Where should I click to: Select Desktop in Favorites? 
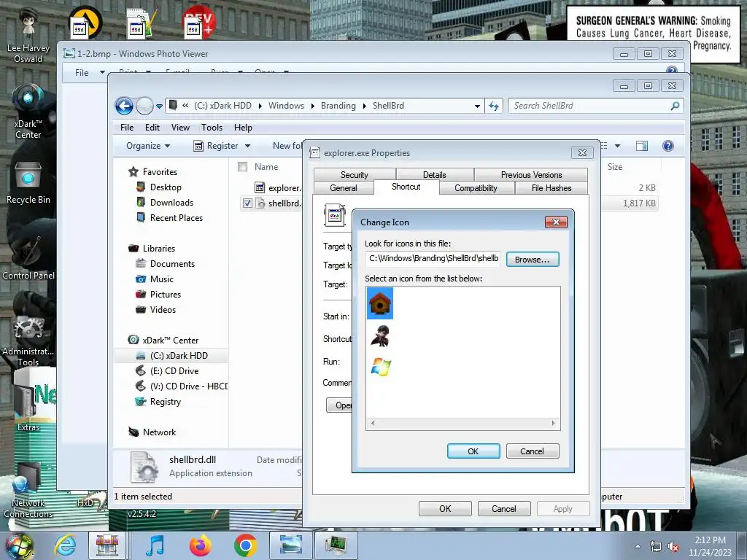coord(166,187)
